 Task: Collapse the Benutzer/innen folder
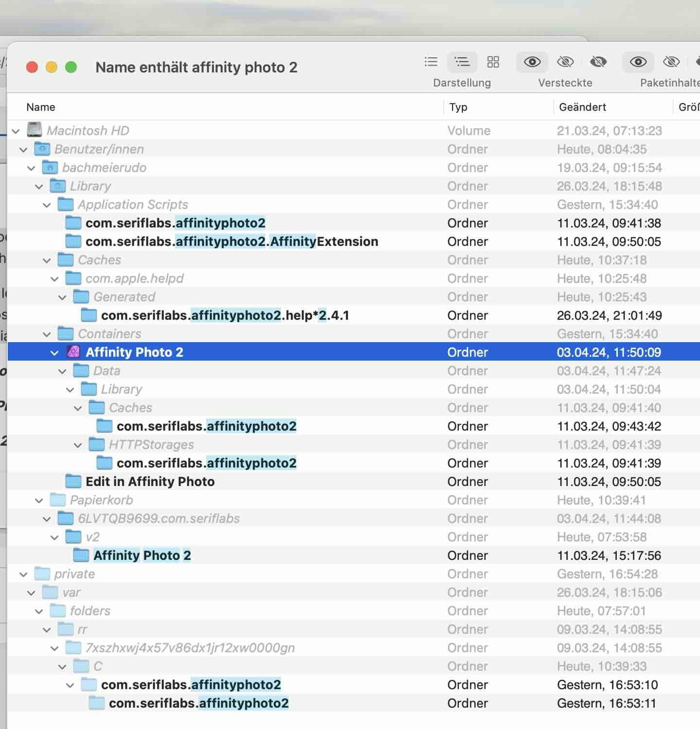(23, 149)
